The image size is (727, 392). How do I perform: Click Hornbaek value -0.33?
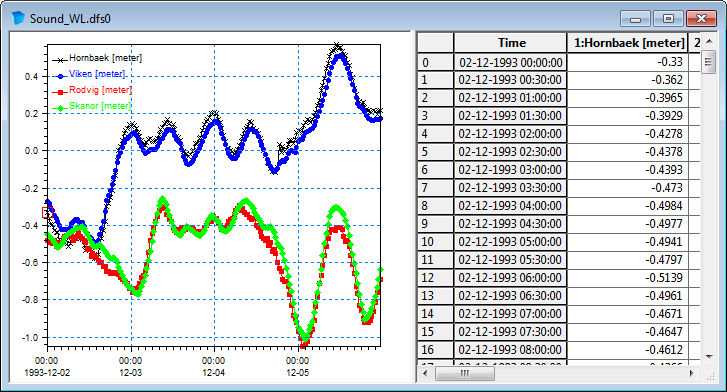pos(628,62)
